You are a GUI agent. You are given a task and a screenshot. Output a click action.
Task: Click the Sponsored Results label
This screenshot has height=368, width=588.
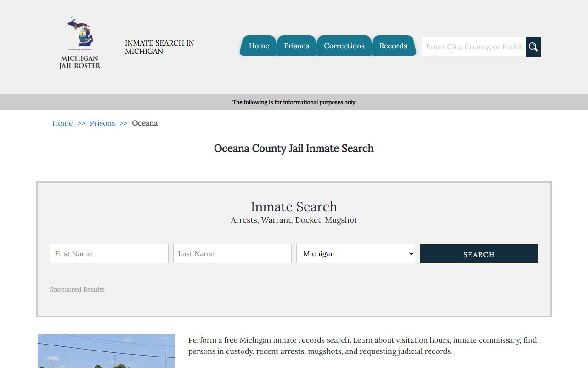(x=77, y=289)
